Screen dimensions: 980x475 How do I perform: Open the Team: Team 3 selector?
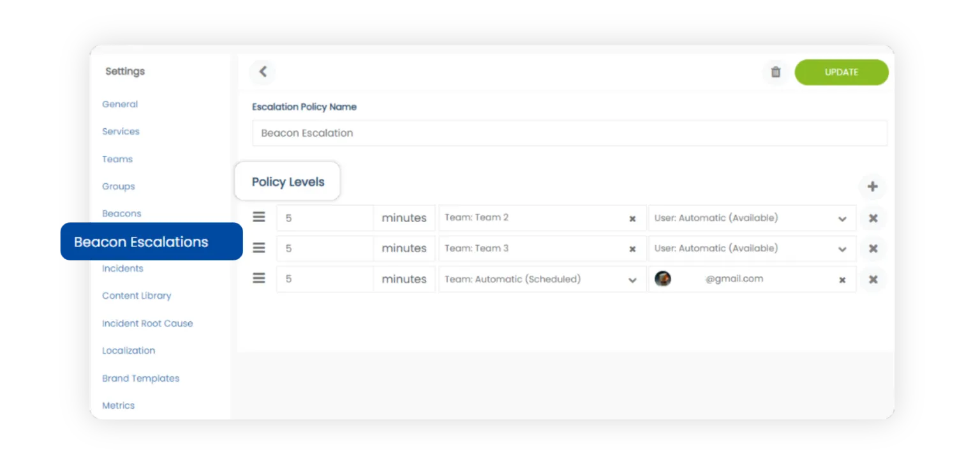point(542,248)
